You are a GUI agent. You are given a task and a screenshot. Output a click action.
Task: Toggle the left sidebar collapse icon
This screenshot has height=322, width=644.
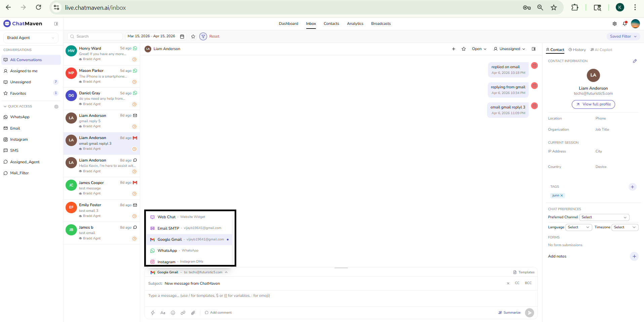[56, 24]
